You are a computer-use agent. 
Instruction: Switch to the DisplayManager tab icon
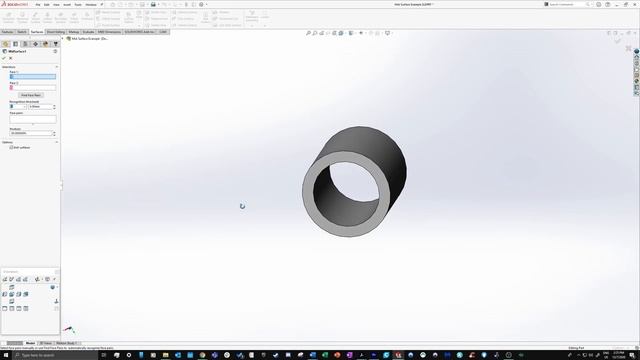[45, 44]
